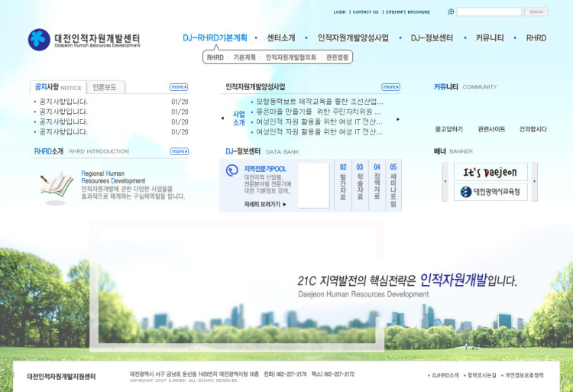The image size is (573, 392).
Task: Click the book and pen illustration
Action: click(57, 186)
